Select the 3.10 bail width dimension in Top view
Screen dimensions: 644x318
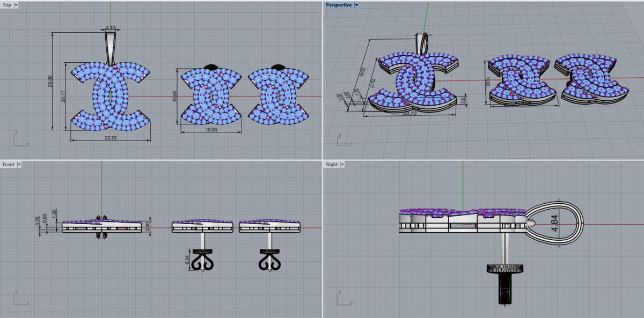coord(111,27)
